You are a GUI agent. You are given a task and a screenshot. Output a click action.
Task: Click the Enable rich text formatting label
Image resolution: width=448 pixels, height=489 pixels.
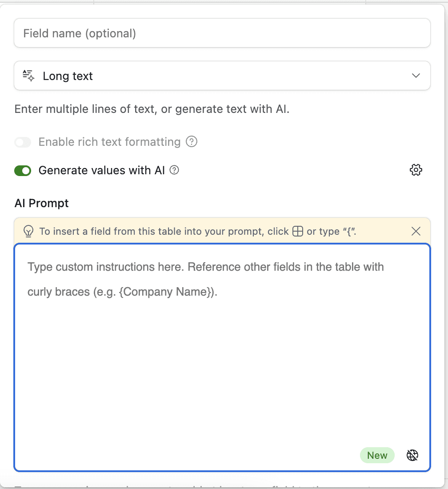click(109, 142)
